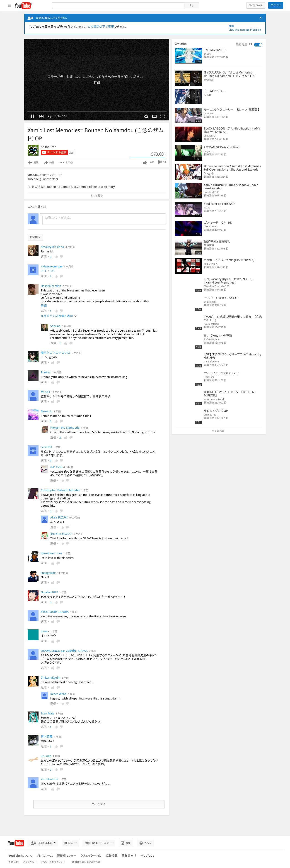
Task: Open the share tab below the video
Action: point(49,162)
